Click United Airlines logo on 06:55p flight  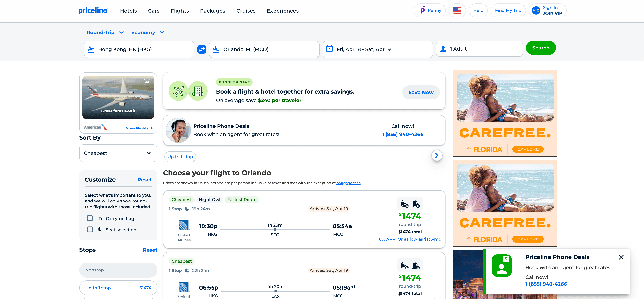point(184,286)
